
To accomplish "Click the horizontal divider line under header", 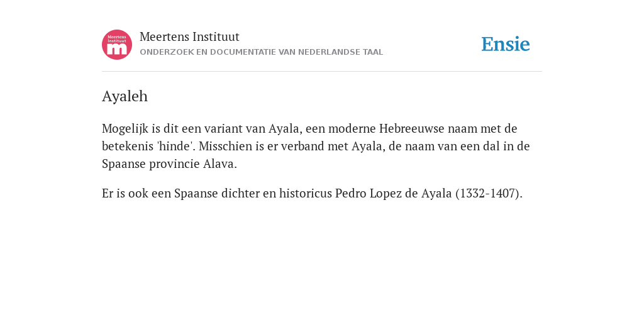I will pos(322,72).
